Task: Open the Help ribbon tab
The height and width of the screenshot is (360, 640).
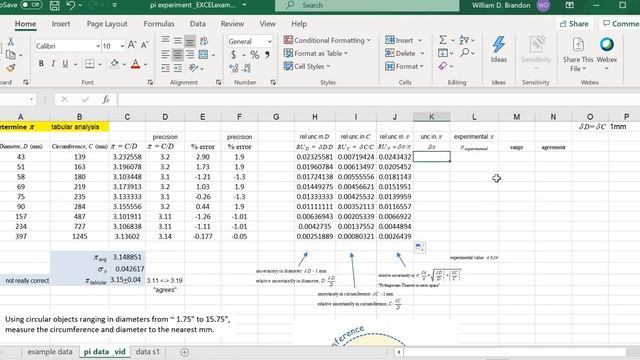Action: [x=299, y=24]
